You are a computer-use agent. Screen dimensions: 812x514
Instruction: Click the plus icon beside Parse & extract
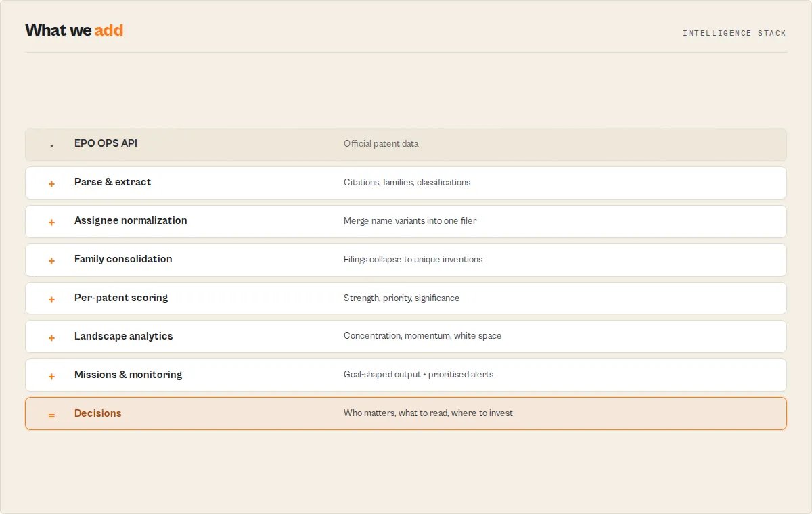tap(51, 183)
